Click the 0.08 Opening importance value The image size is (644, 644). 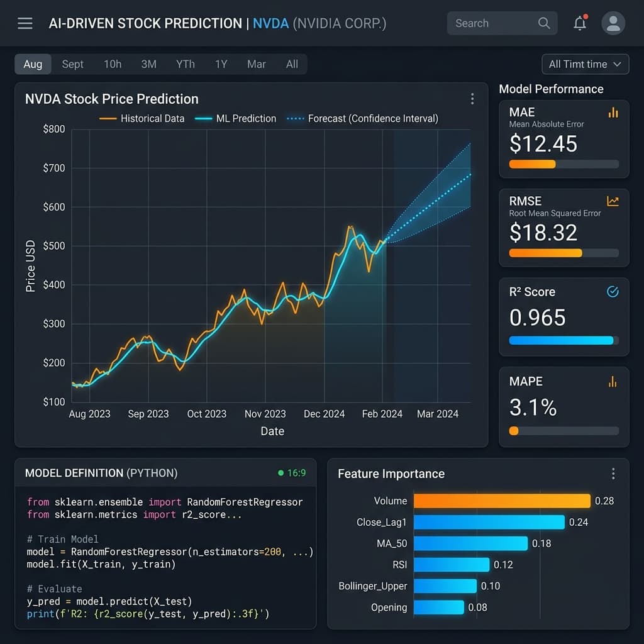tap(477, 608)
